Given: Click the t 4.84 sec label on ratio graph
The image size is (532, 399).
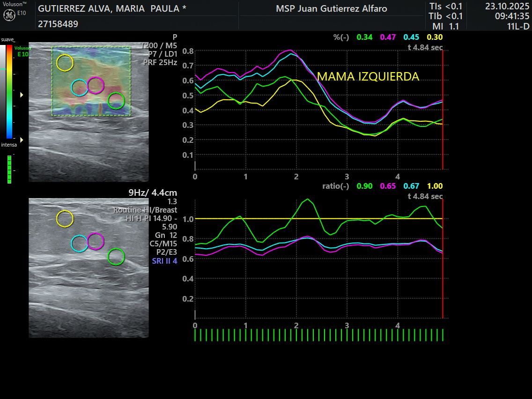Looking at the screenshot, I should [x=425, y=196].
